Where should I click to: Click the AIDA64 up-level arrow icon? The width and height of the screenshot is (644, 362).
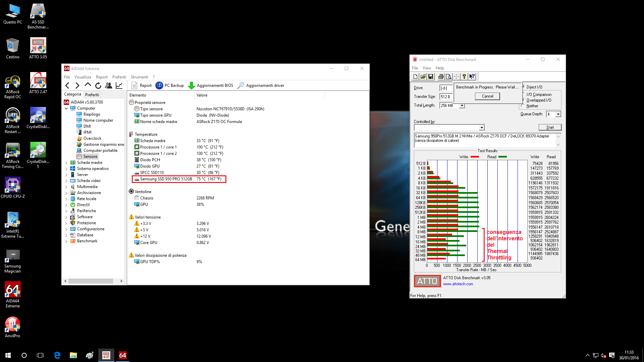click(88, 85)
